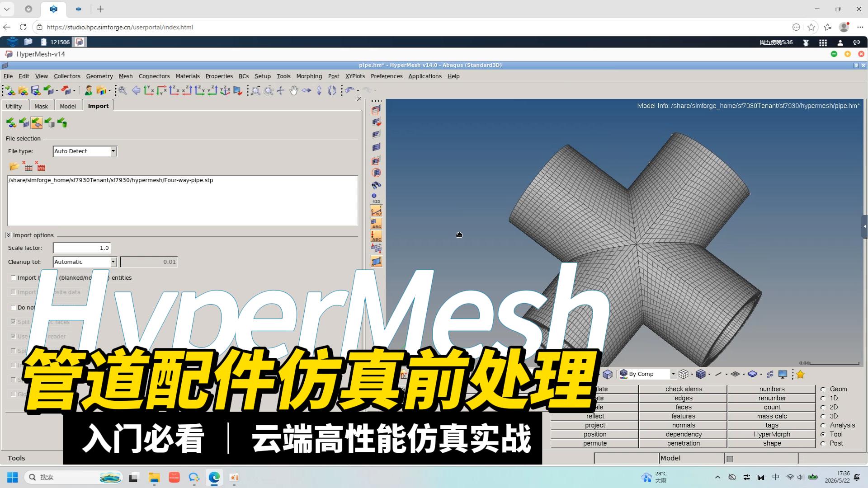Click the yellow star favorites icon
This screenshot has width=868, height=488.
coord(801,374)
